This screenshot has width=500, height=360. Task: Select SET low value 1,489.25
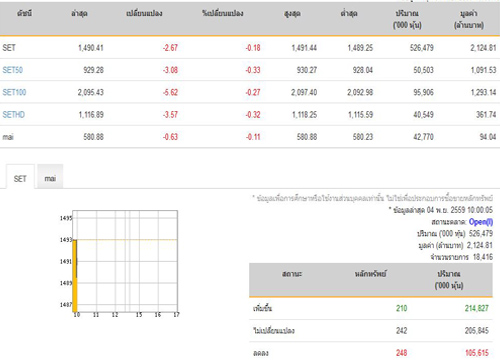360,48
